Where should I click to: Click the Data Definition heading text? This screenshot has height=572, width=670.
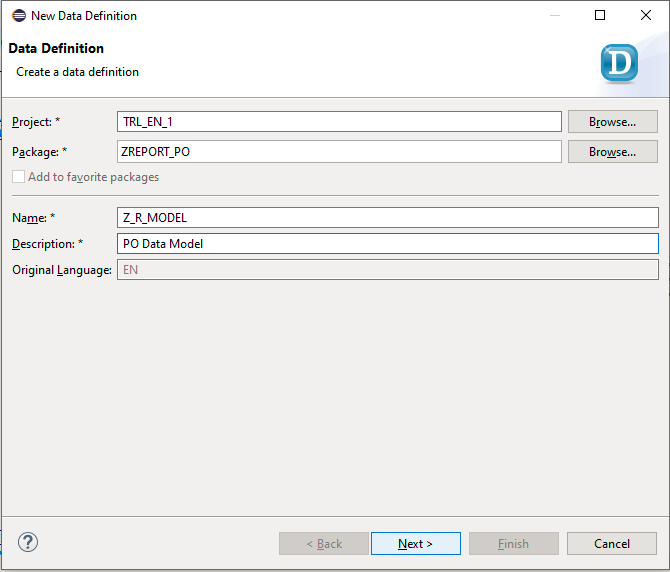pos(56,48)
